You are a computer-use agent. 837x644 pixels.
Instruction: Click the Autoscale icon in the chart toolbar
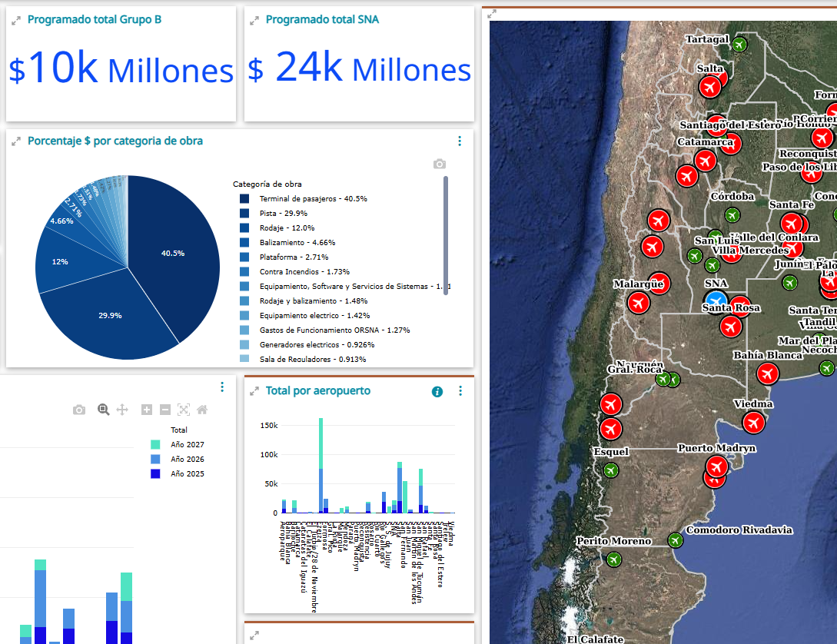point(183,410)
